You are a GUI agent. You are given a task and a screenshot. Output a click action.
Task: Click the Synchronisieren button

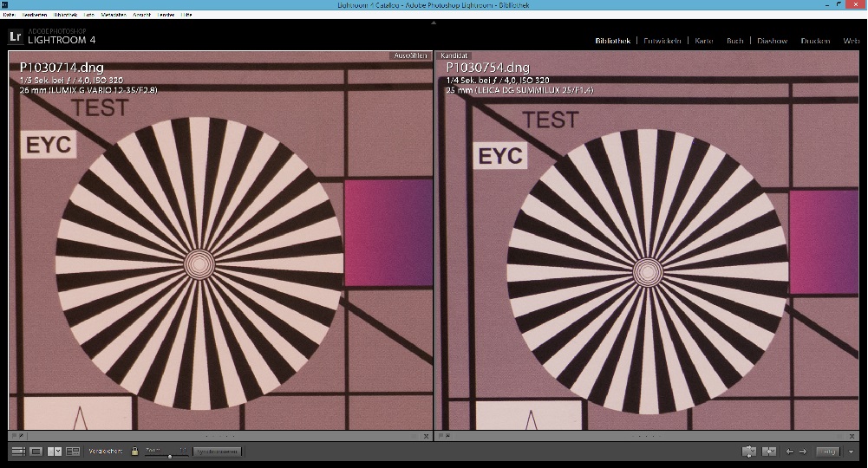pos(216,452)
